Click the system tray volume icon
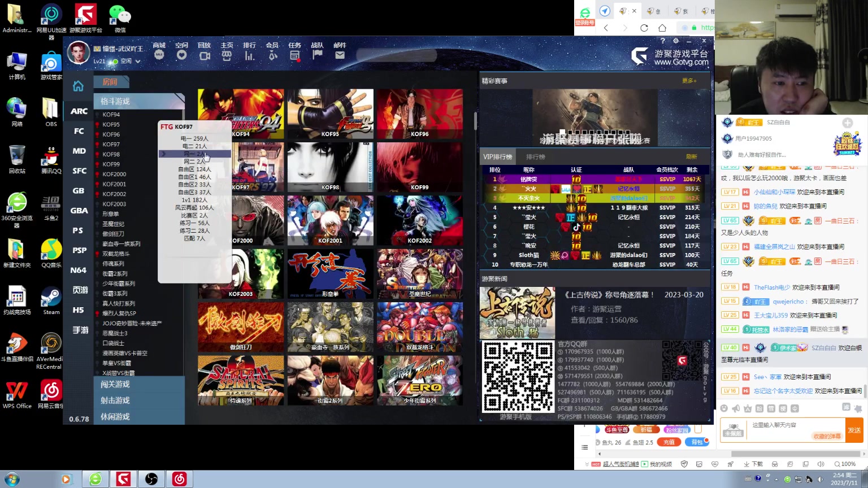The height and width of the screenshot is (488, 868). 821,479
